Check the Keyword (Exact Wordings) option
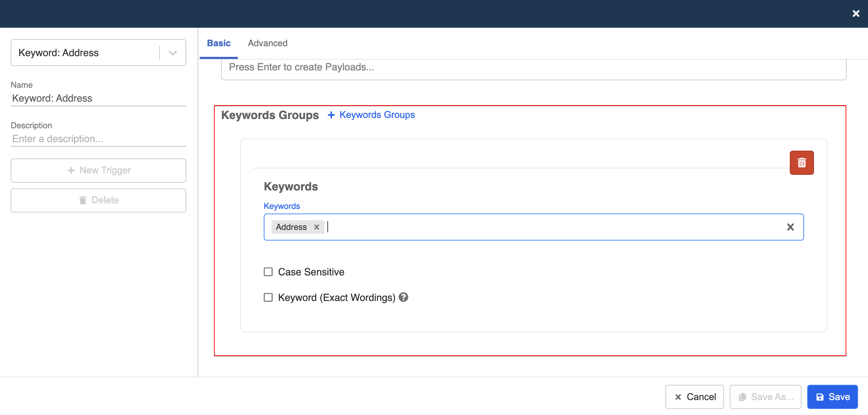 pyautogui.click(x=268, y=297)
